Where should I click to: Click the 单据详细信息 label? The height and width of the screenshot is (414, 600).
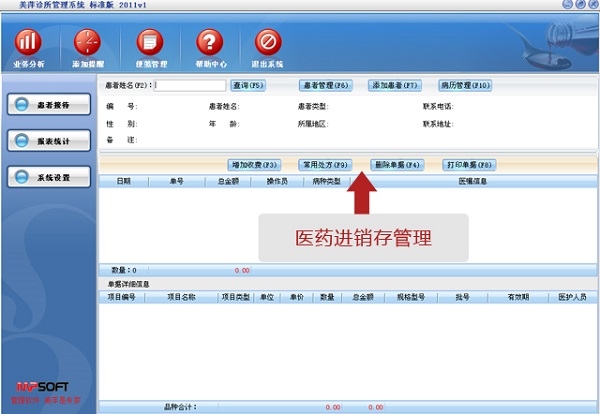click(129, 284)
